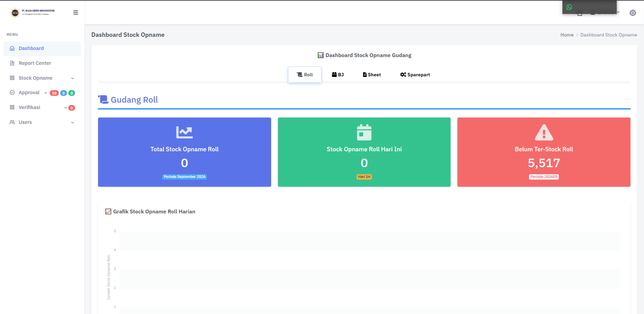Click the calendar icon on Hari Ini card
The height and width of the screenshot is (314, 644).
(364, 132)
